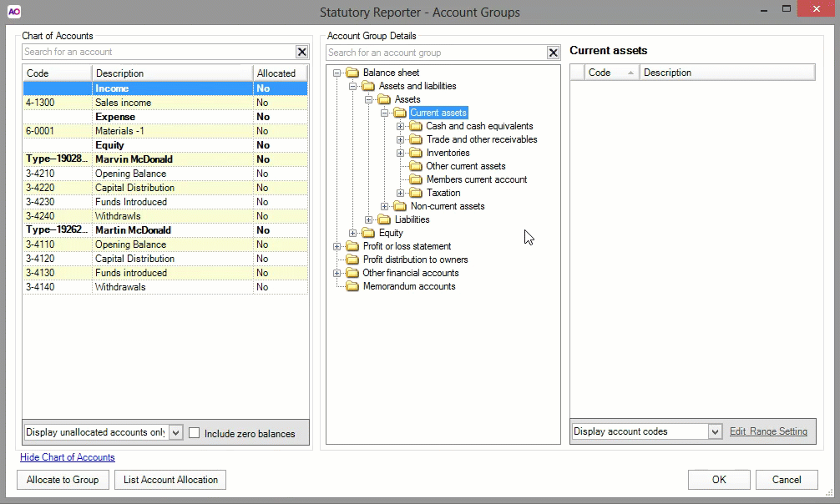Sort by the Allocated column header
Viewport: 840px width, 504px height.
(x=276, y=73)
